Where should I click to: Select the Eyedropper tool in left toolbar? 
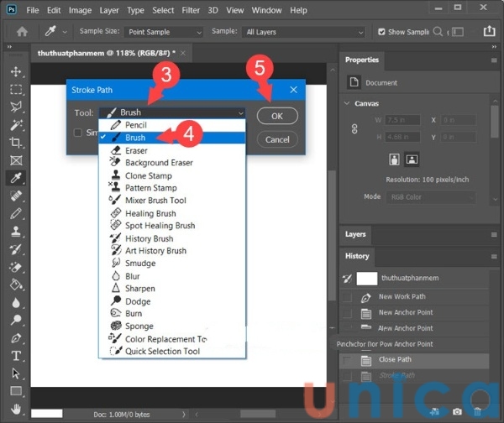pyautogui.click(x=16, y=177)
